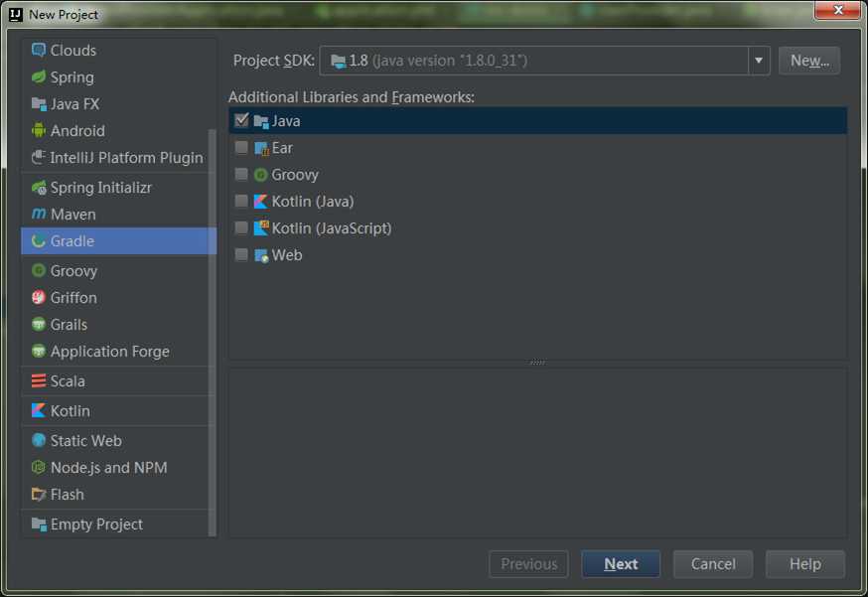Click the Scala red bars icon
868x597 pixels.
[x=38, y=381]
